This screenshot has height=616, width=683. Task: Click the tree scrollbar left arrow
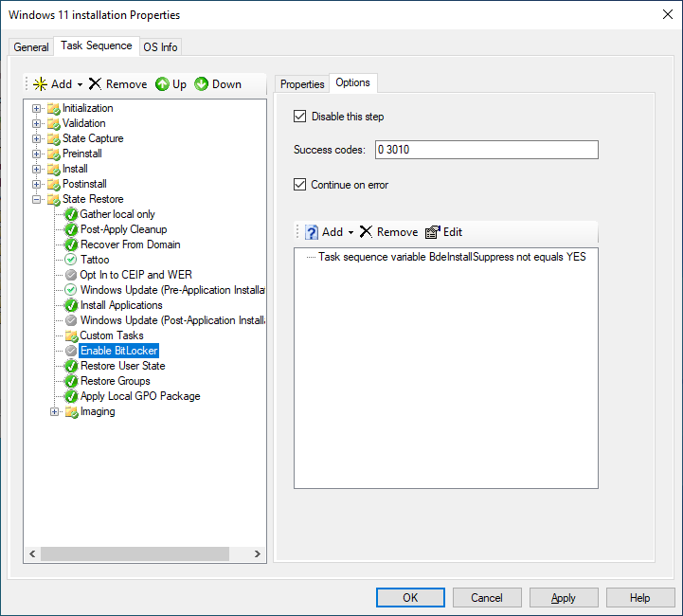(32, 553)
